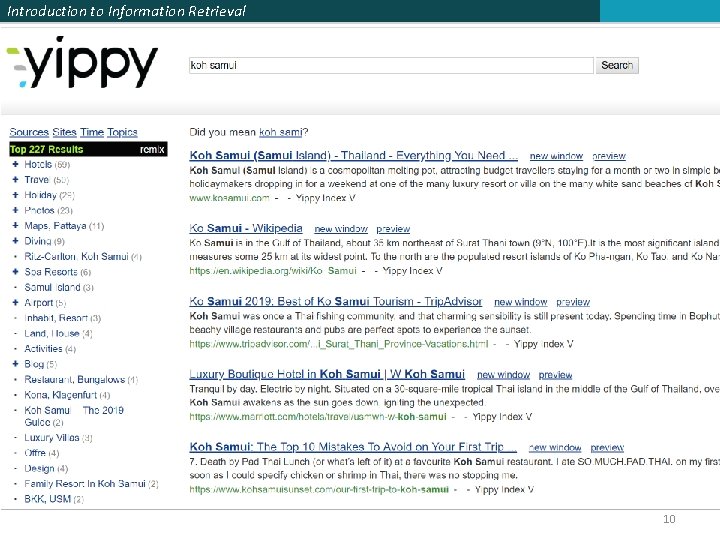Preview the Wikipedia result
Image resolution: width=720 pixels, height=540 pixels.
(x=393, y=229)
